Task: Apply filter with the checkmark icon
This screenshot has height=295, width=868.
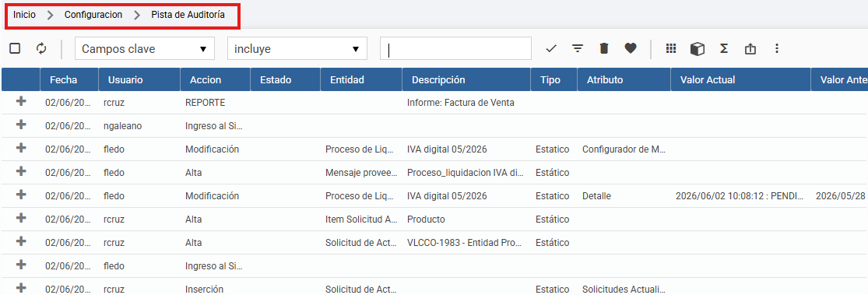Action: coord(551,49)
